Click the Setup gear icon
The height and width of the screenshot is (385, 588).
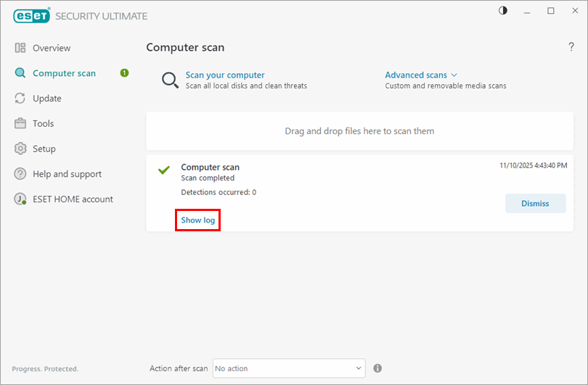point(20,149)
